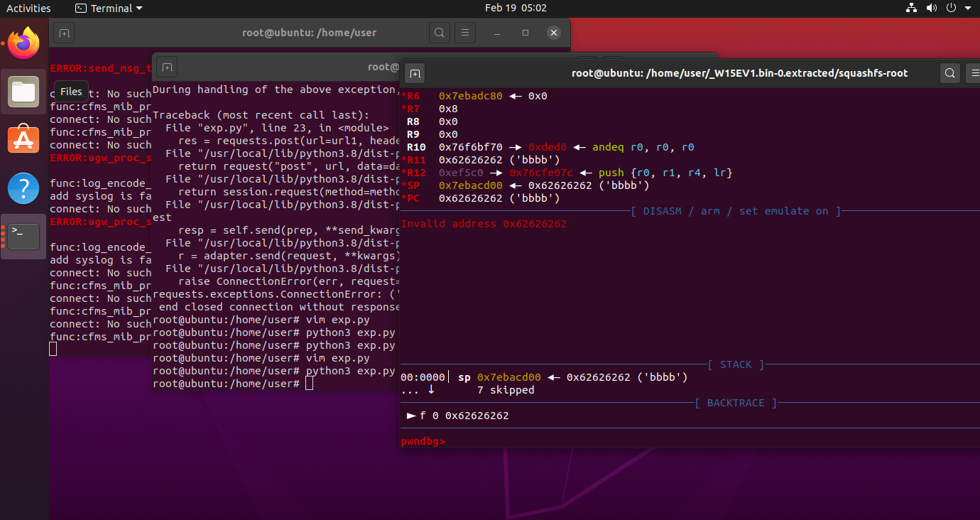Image resolution: width=980 pixels, height=520 pixels.
Task: Click the R7 register row
Action: pos(430,109)
